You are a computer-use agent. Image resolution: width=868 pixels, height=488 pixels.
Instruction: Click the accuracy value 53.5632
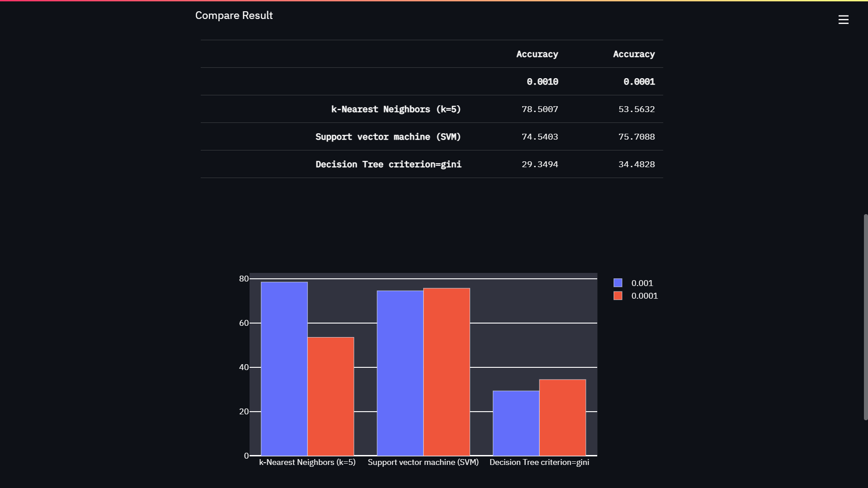(x=637, y=109)
